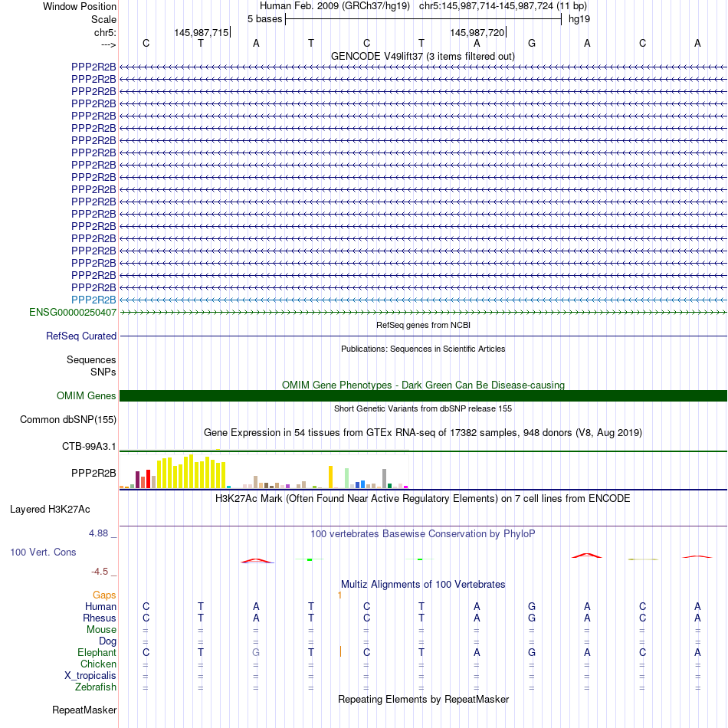This screenshot has height=728, width=728.
Task: Click the Mouse species row label
Action: coord(101,630)
